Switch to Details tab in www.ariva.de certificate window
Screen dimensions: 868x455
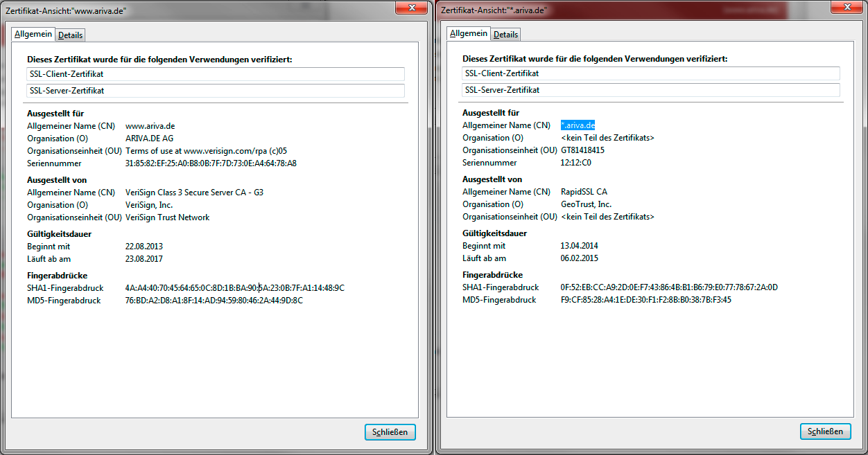(70, 35)
